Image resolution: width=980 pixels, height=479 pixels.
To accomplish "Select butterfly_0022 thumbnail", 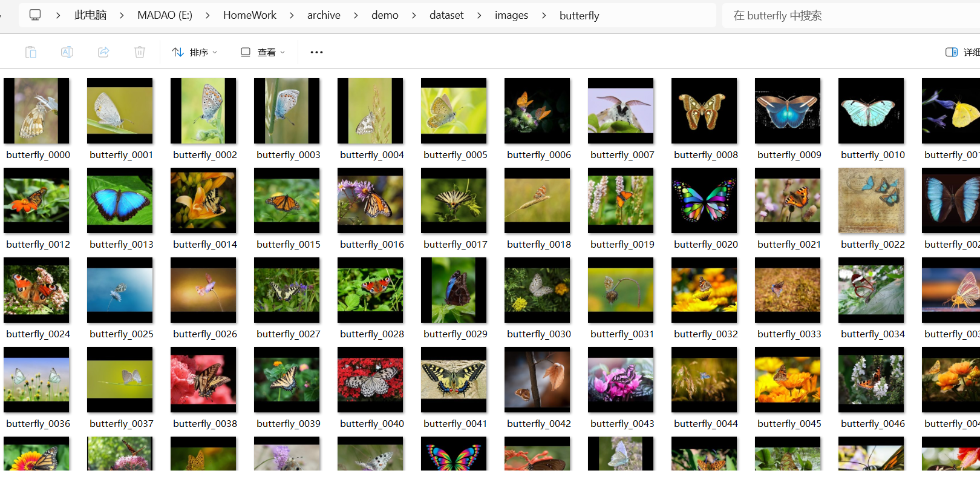I will (x=871, y=200).
